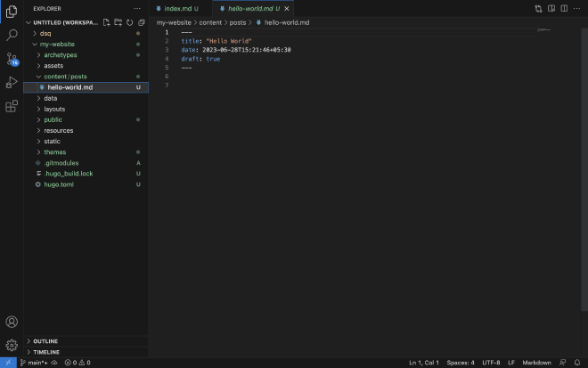The height and width of the screenshot is (368, 588).
Task: Click the New File icon in Explorer
Action: pos(107,22)
